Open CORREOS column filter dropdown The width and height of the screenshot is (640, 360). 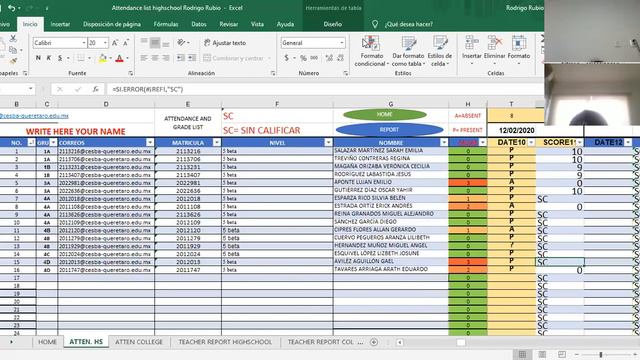150,142
